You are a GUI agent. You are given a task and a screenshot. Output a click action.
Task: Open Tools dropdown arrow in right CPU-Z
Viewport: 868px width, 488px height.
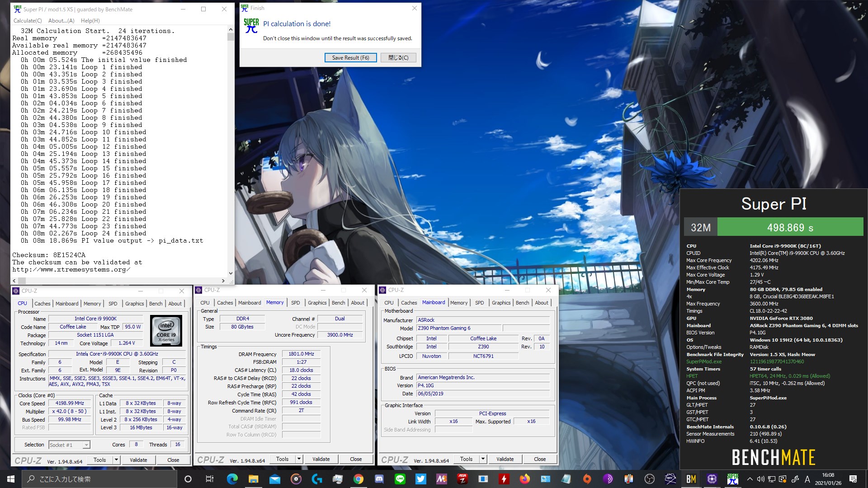[483, 459]
